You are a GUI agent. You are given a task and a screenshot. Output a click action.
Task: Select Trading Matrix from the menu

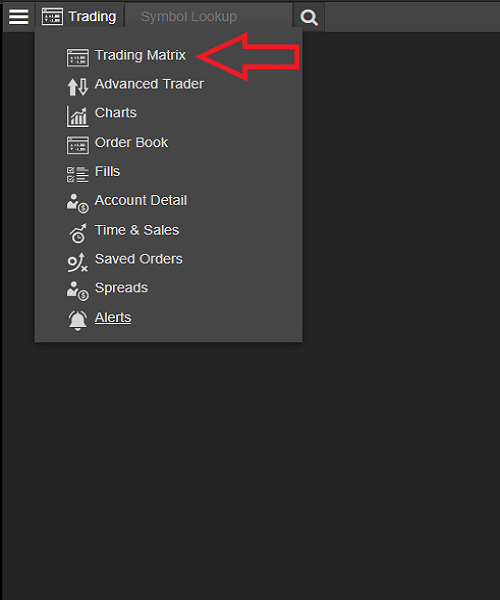point(140,55)
